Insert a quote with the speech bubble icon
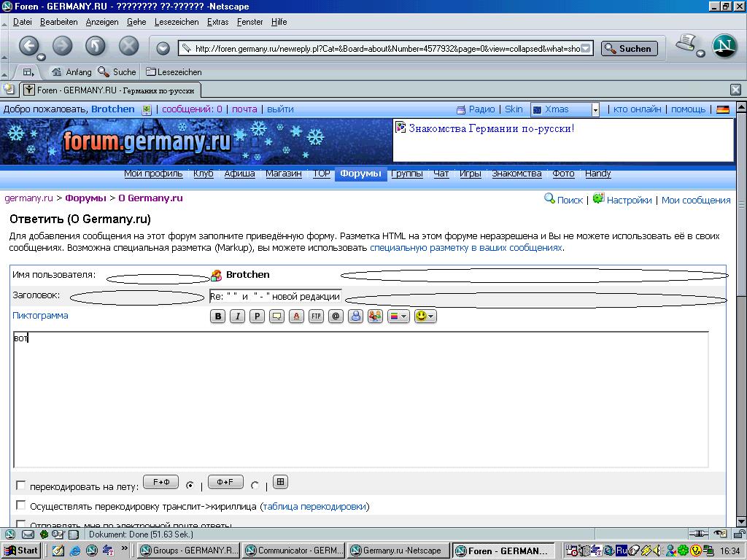747x560 pixels. pos(276,316)
